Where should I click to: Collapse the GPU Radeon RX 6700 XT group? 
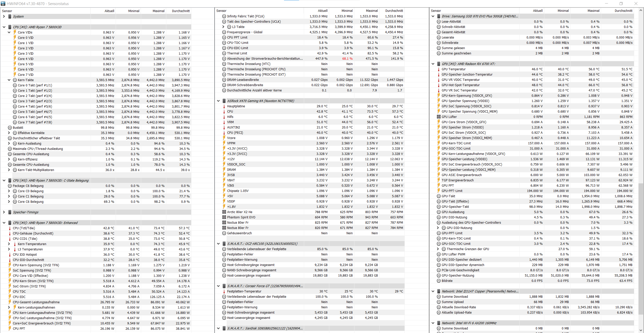[433, 64]
